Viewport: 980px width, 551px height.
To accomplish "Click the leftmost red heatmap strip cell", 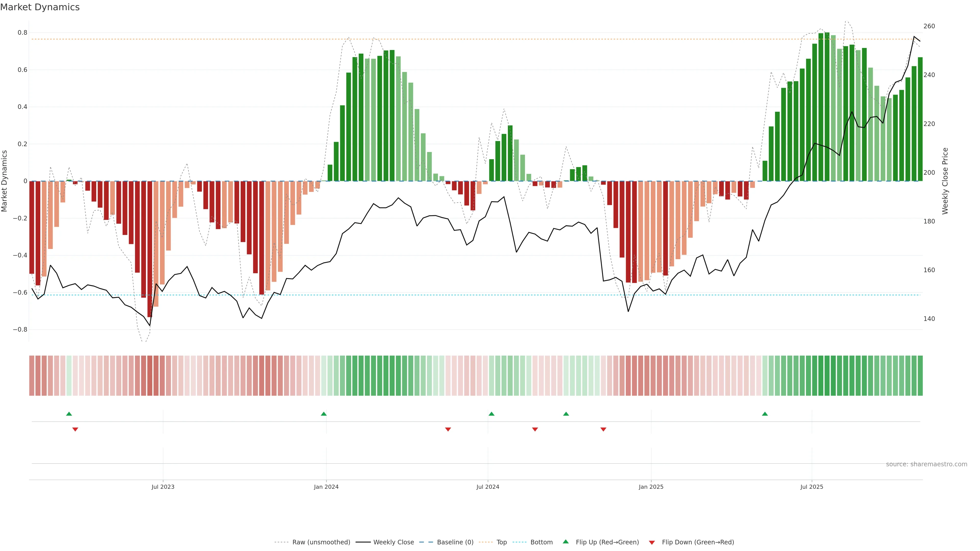I will click(x=32, y=376).
